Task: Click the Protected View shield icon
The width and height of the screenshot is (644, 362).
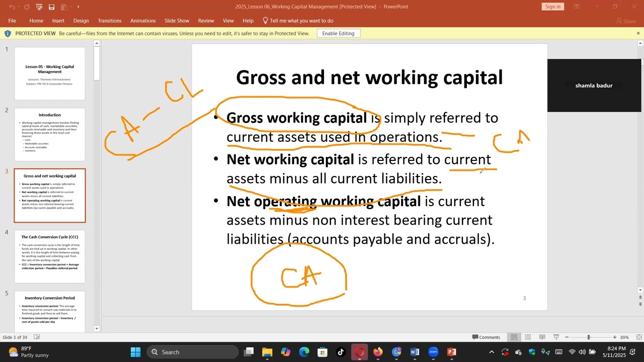Action: tap(8, 34)
